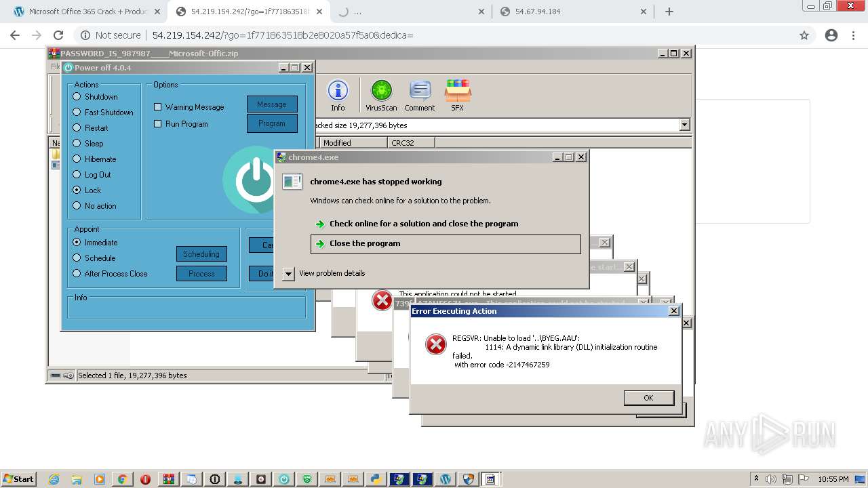This screenshot has width=868, height=488.
Task: Click OK in Error Executing Action dialog
Action: pyautogui.click(x=649, y=398)
